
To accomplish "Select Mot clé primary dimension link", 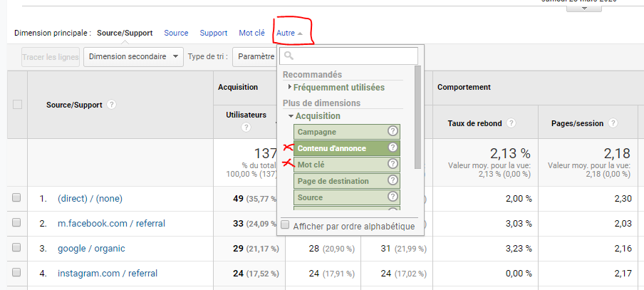I will pyautogui.click(x=251, y=33).
